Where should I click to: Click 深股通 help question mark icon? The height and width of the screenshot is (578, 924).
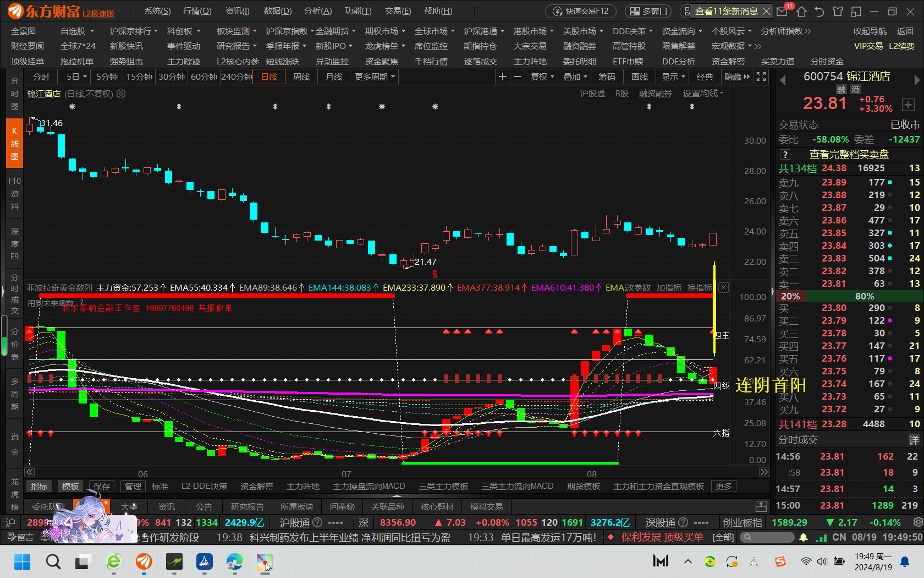pyautogui.click(x=683, y=522)
